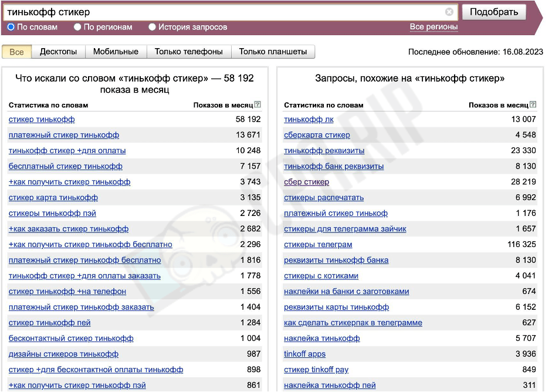
Task: Open 'тинькофф стикер +для оплаты заказать' link
Action: coord(84,276)
